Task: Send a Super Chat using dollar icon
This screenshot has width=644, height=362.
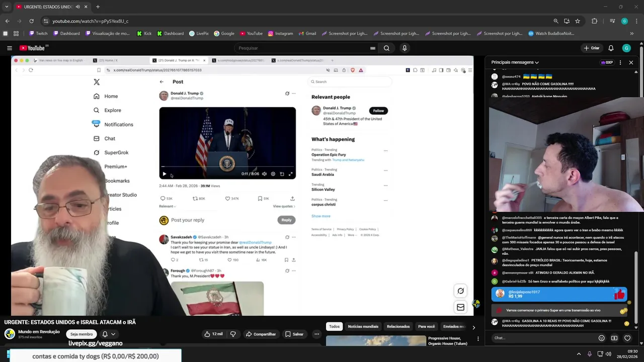Action: click(614, 338)
